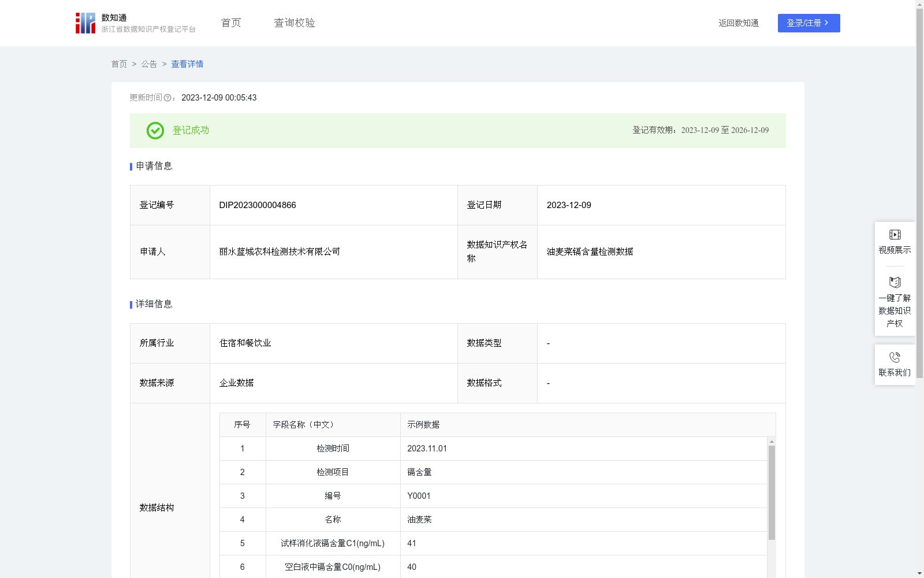Open the 首页 navigation menu item
924x578 pixels.
pos(231,23)
